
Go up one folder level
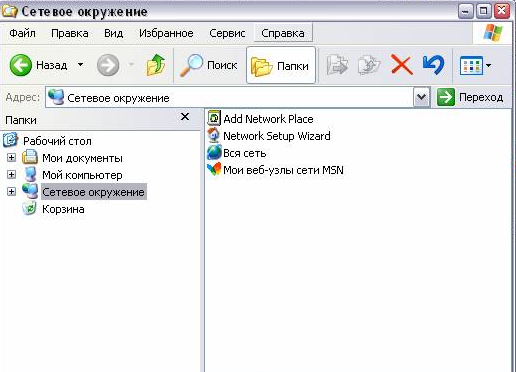[x=155, y=65]
